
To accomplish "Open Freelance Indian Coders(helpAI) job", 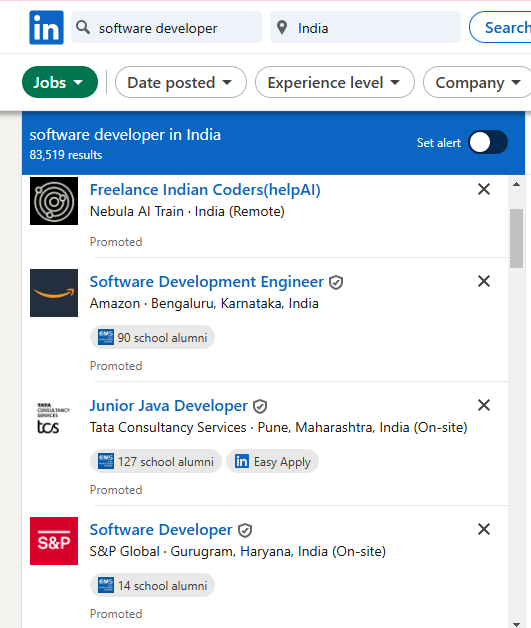I will pyautogui.click(x=205, y=190).
